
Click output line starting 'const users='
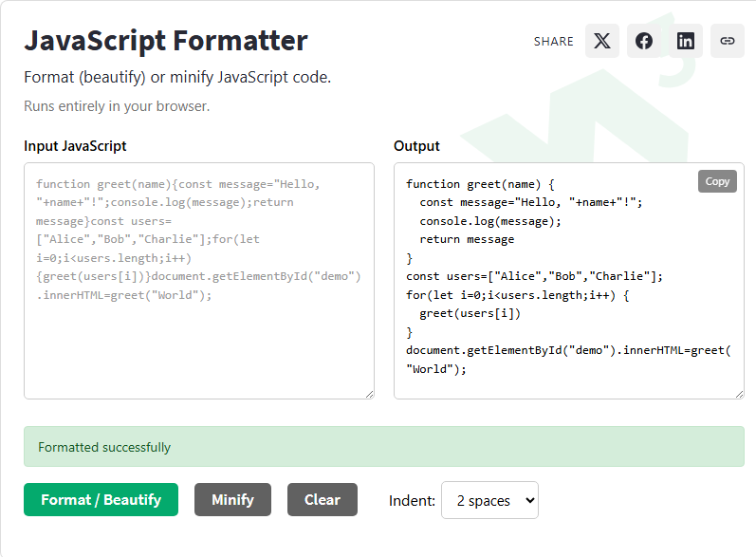[x=534, y=276]
